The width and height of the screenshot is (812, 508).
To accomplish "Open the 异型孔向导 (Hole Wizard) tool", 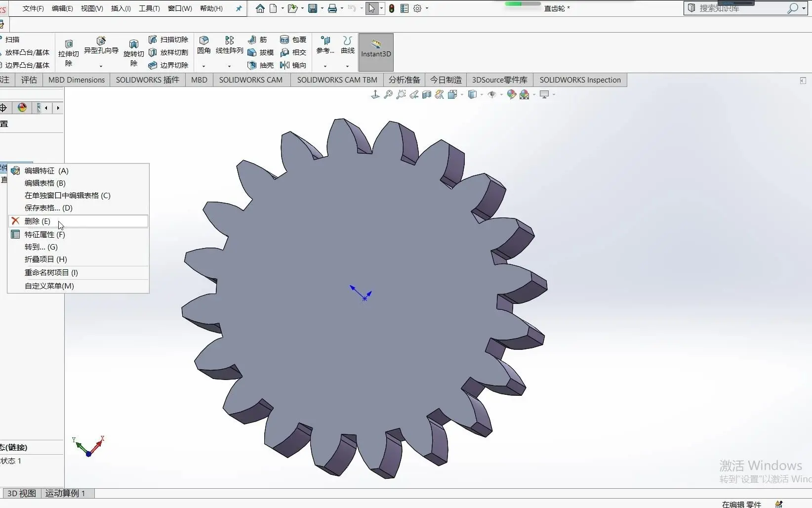I will coord(101,45).
